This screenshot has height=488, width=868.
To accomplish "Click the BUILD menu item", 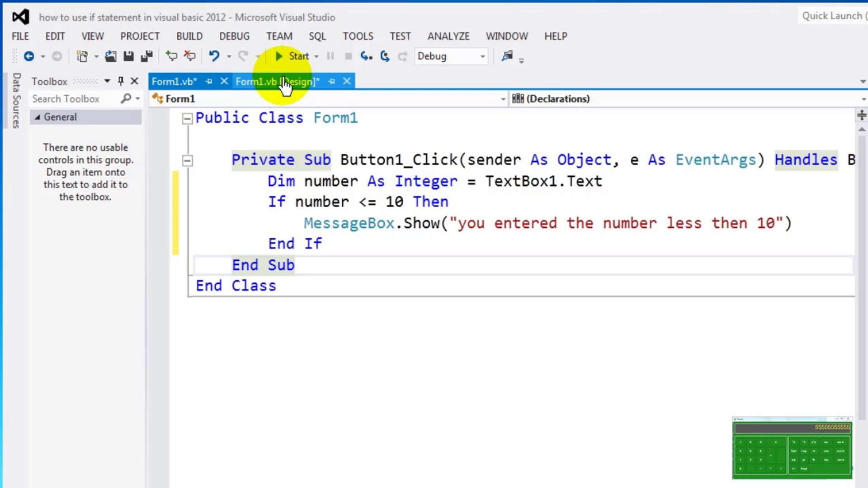I will (189, 36).
